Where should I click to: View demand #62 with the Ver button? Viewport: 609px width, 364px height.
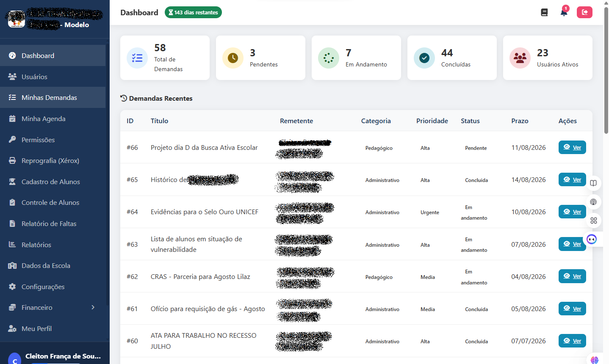[x=572, y=276]
